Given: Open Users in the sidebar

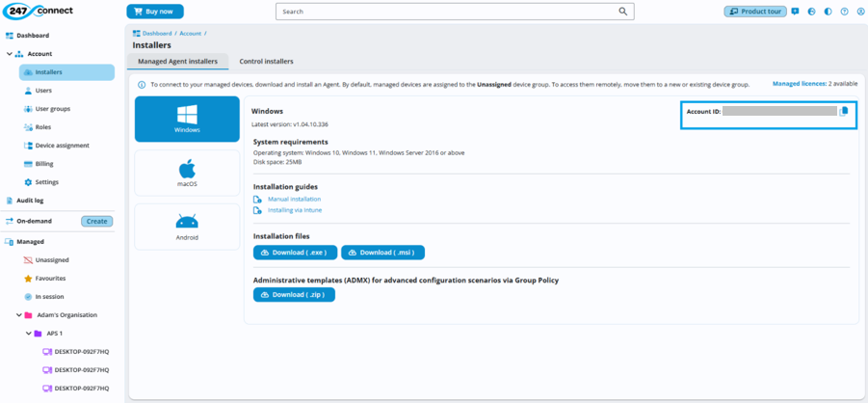Looking at the screenshot, I should pyautogui.click(x=43, y=91).
